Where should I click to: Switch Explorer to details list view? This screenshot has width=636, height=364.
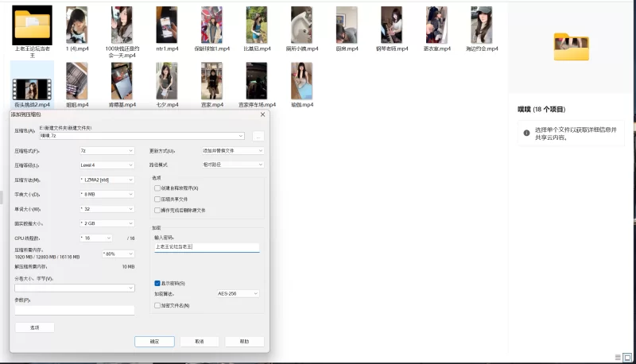point(618,358)
